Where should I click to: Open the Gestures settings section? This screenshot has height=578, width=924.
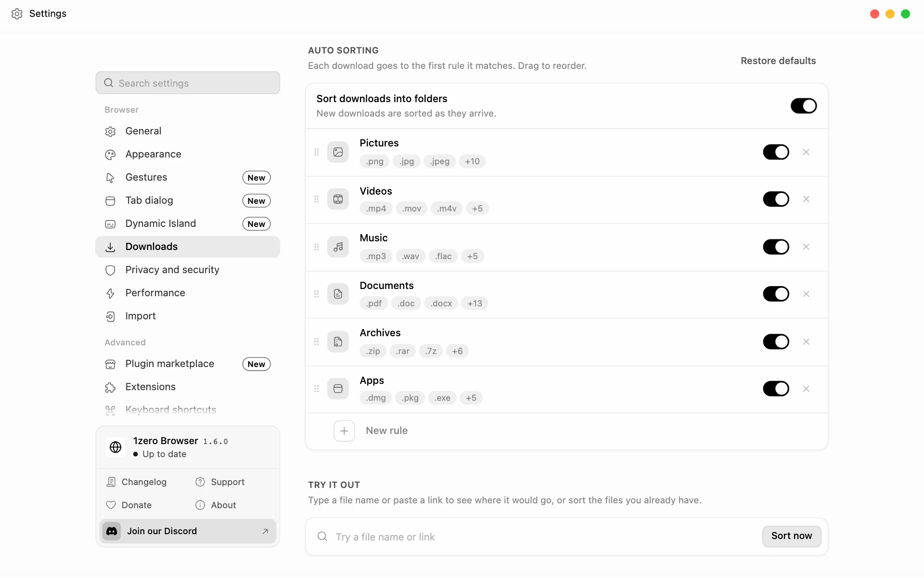[188, 177]
